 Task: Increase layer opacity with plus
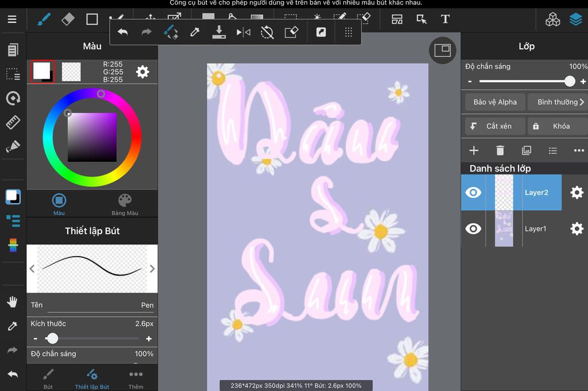[583, 81]
